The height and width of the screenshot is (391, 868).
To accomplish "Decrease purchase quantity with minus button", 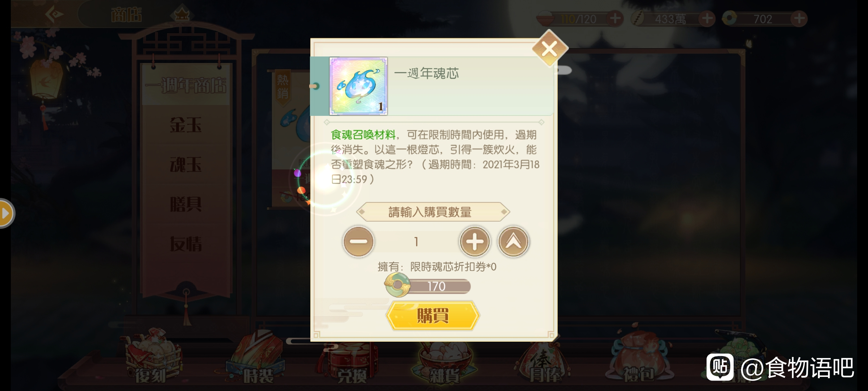I will tap(358, 241).
